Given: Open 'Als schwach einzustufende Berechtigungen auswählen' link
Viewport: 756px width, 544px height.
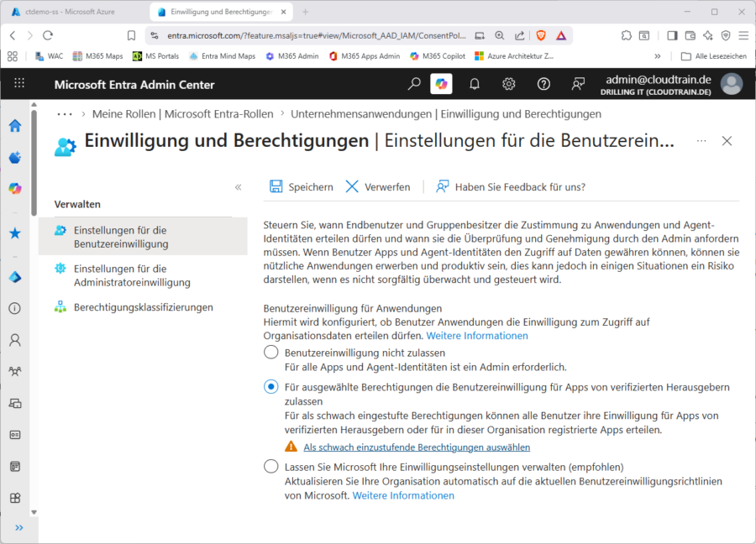Looking at the screenshot, I should click(x=417, y=447).
